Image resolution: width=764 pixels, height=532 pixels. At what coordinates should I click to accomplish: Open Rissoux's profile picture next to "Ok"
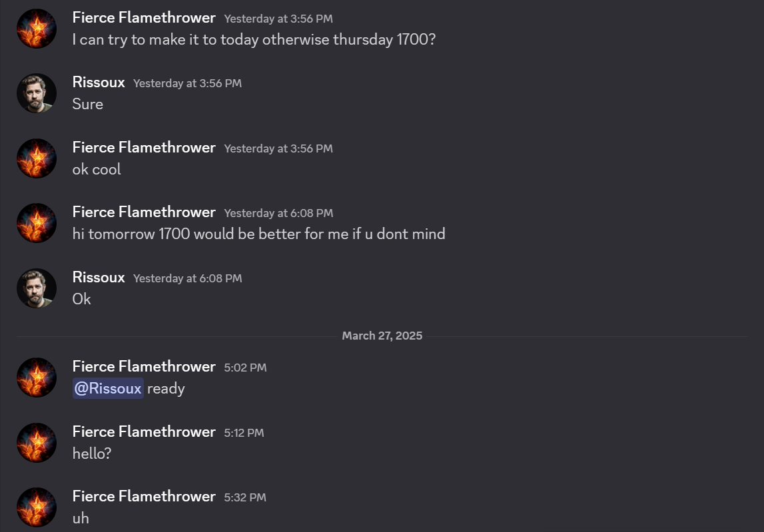(37, 288)
